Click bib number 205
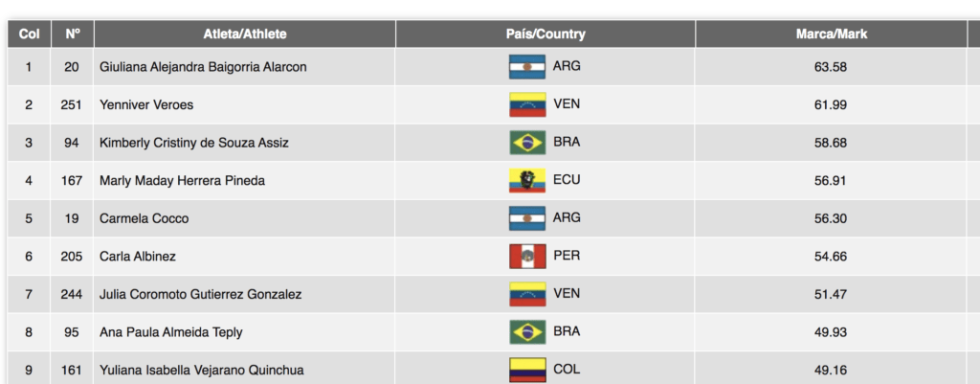 coord(71,257)
